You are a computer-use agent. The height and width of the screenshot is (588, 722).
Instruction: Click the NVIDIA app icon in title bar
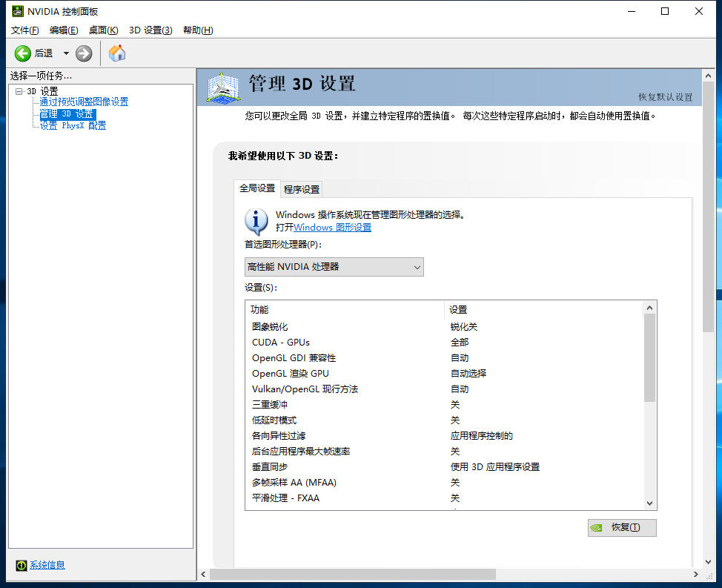tap(18, 11)
